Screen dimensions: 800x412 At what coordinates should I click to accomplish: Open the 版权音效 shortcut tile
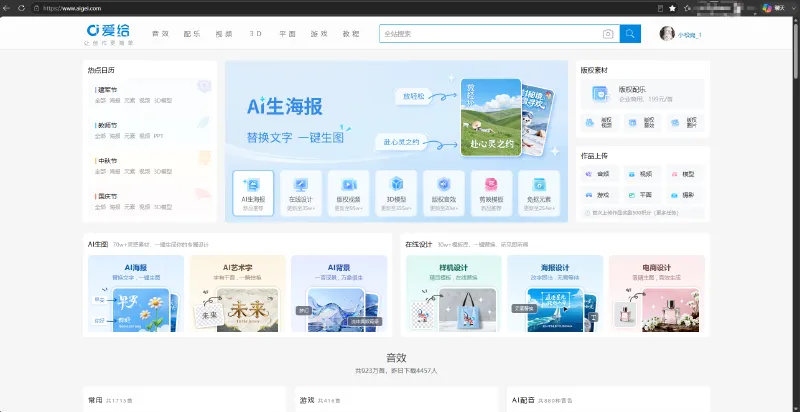(x=443, y=193)
